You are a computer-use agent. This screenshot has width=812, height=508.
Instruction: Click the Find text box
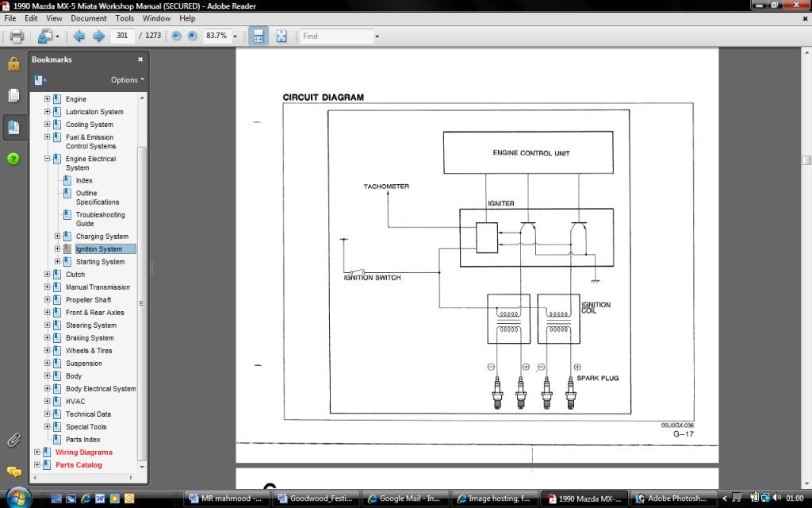(336, 37)
